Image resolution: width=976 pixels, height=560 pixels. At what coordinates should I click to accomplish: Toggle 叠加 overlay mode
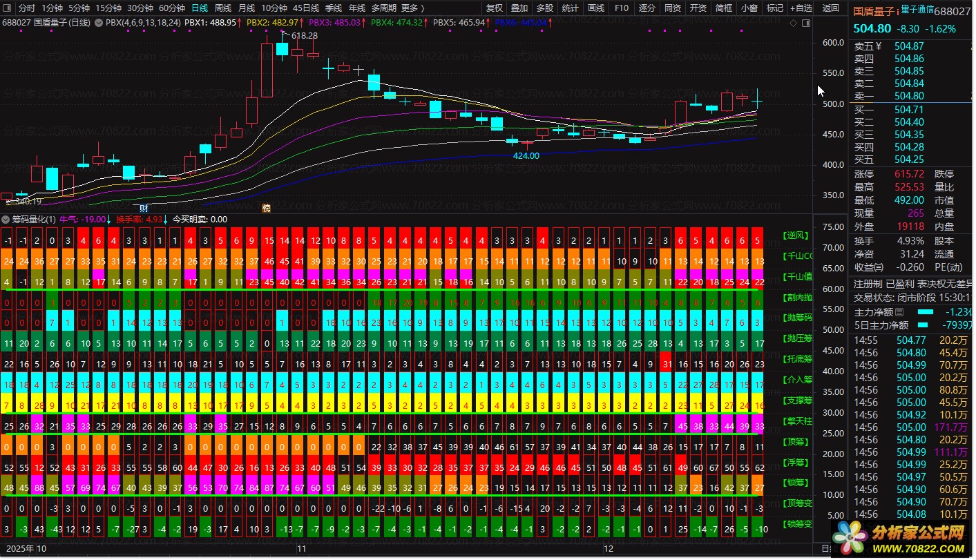coord(519,8)
